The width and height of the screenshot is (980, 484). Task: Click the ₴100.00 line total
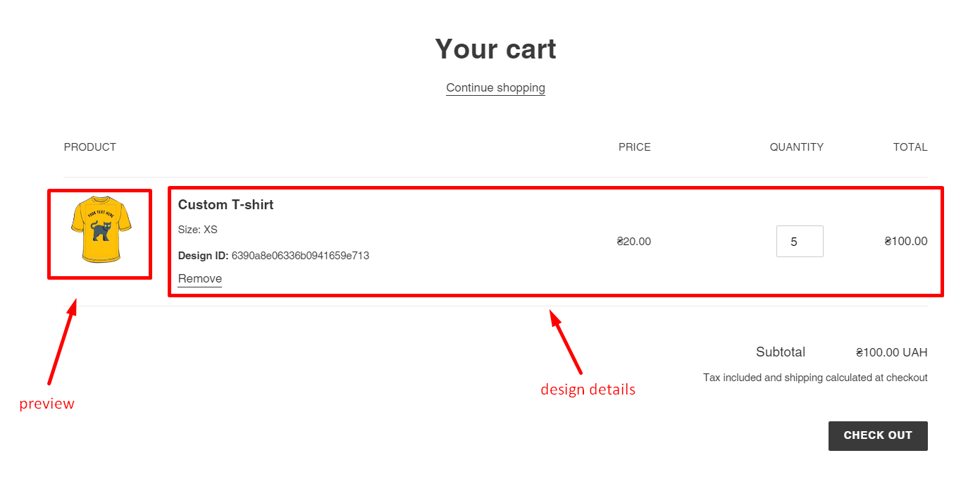[x=906, y=242]
